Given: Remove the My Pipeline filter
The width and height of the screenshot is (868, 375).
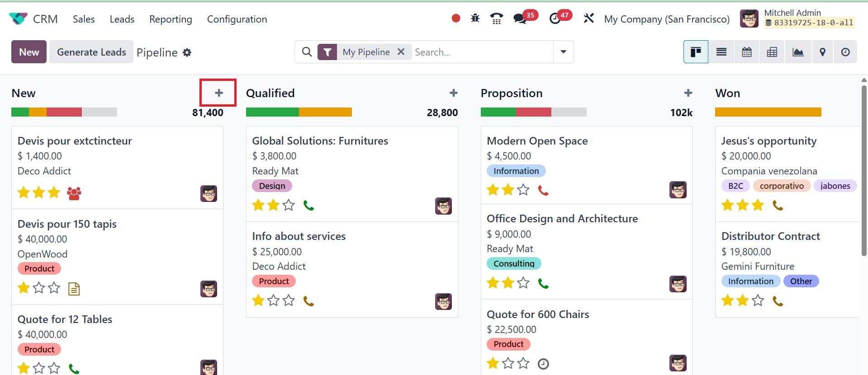Looking at the screenshot, I should click(x=401, y=52).
